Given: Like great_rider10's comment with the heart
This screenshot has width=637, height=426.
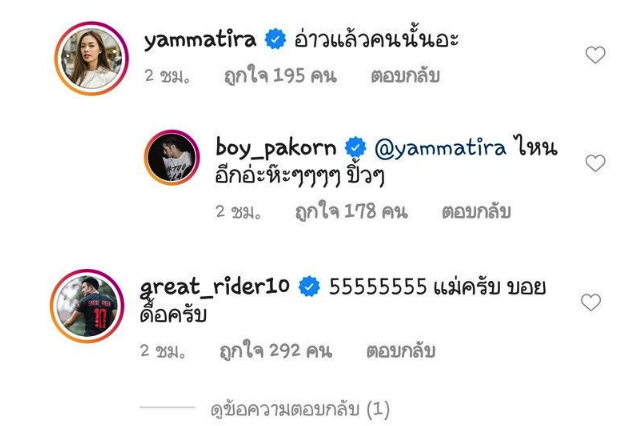Looking at the screenshot, I should click(591, 303).
